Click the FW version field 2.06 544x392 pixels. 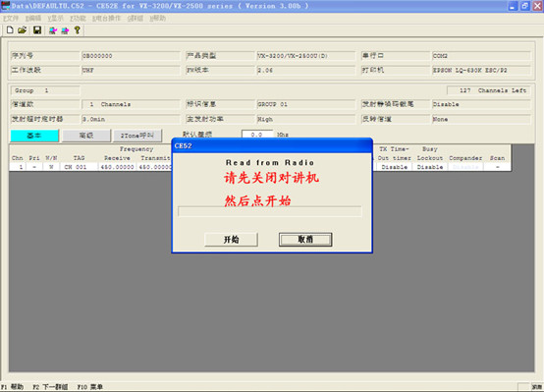[306, 71]
